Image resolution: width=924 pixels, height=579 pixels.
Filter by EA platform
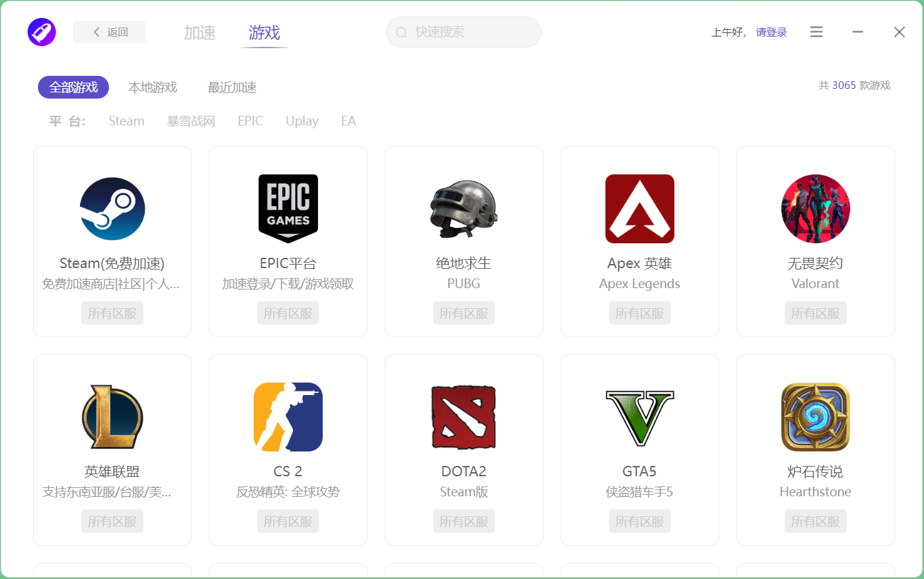(348, 121)
